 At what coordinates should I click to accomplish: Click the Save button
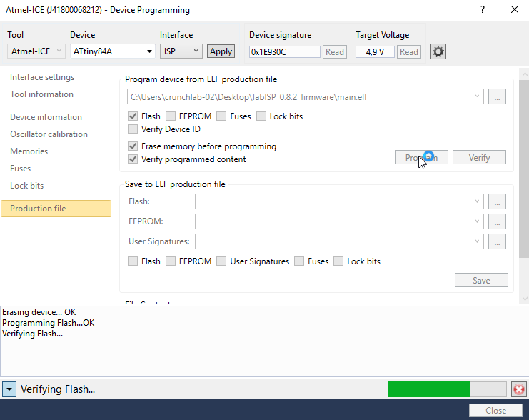pos(481,280)
